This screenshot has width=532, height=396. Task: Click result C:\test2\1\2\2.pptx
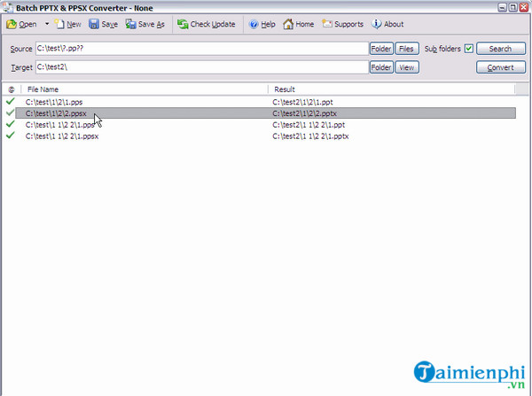(305, 113)
